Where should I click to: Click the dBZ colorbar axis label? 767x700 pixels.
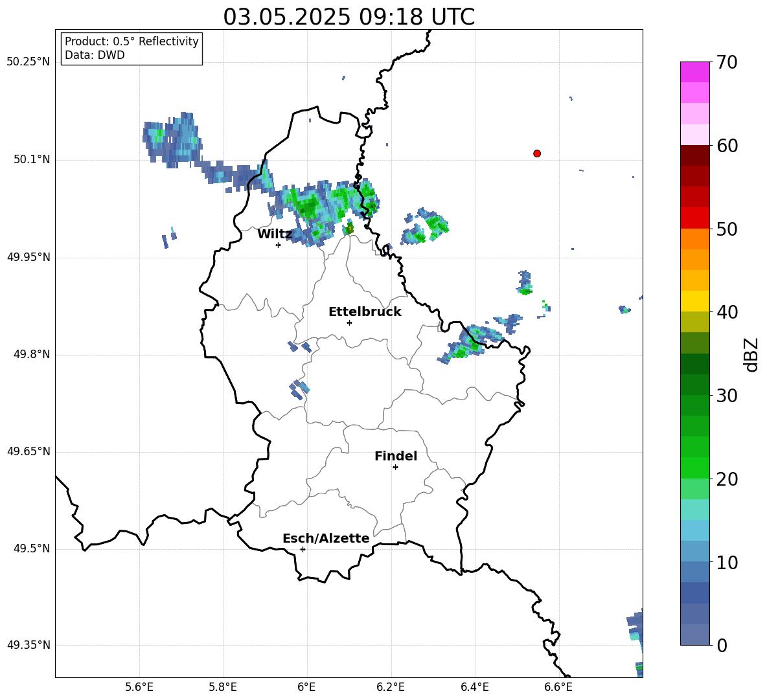[x=750, y=354]
